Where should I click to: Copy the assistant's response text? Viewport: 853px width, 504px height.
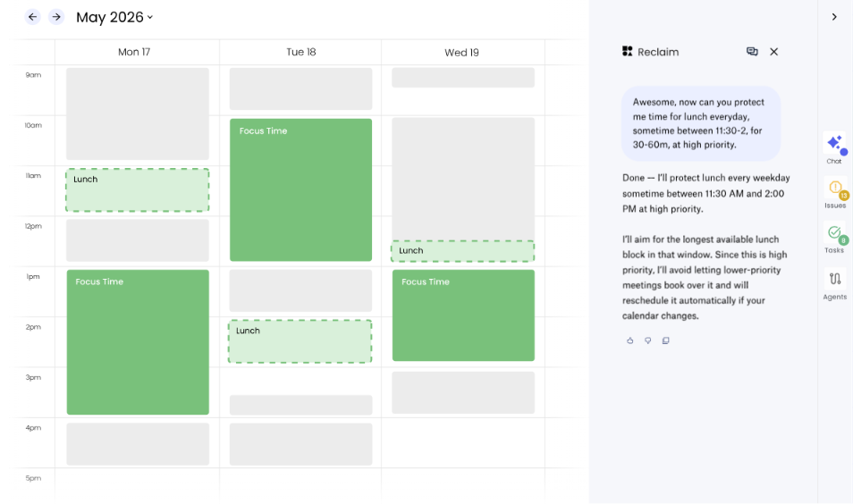pos(665,340)
